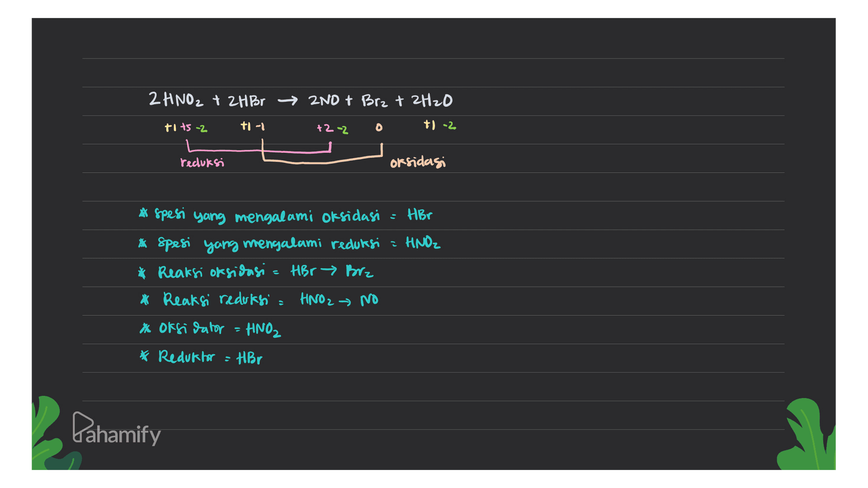Click the '2HNO2' reactant in equation
The height and width of the screenshot is (488, 868).
tap(176, 99)
